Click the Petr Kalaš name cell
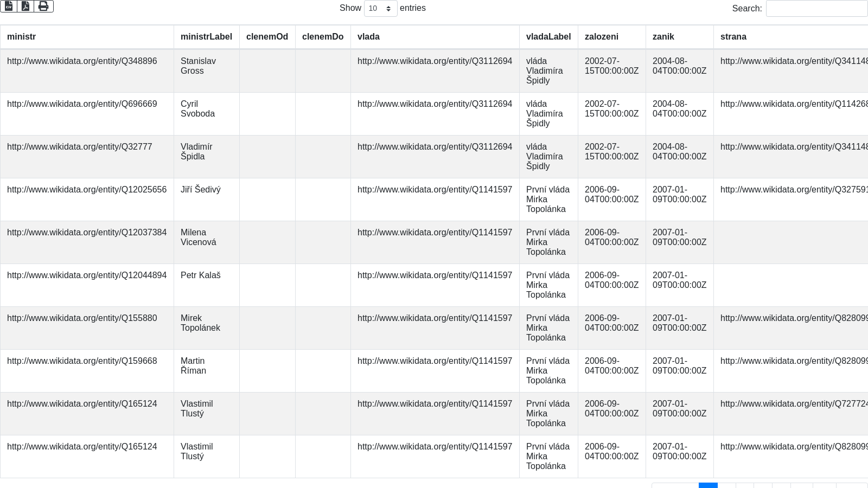 200,275
